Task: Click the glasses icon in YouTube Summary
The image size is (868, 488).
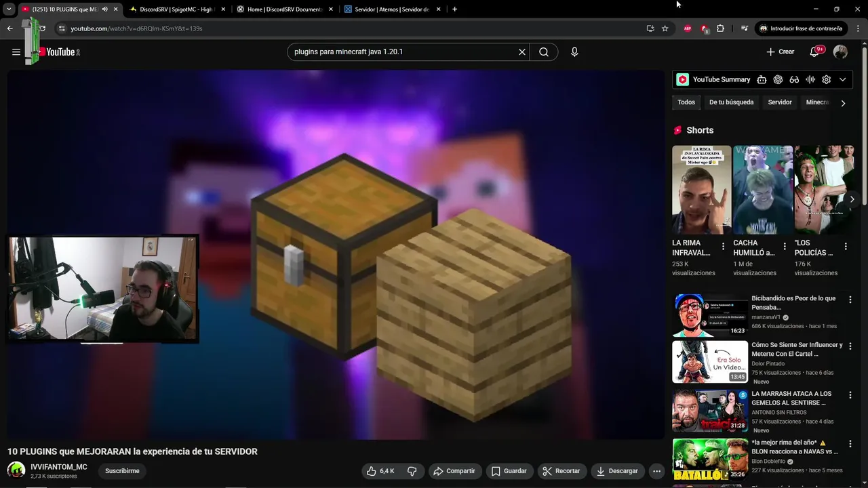Action: (x=794, y=79)
